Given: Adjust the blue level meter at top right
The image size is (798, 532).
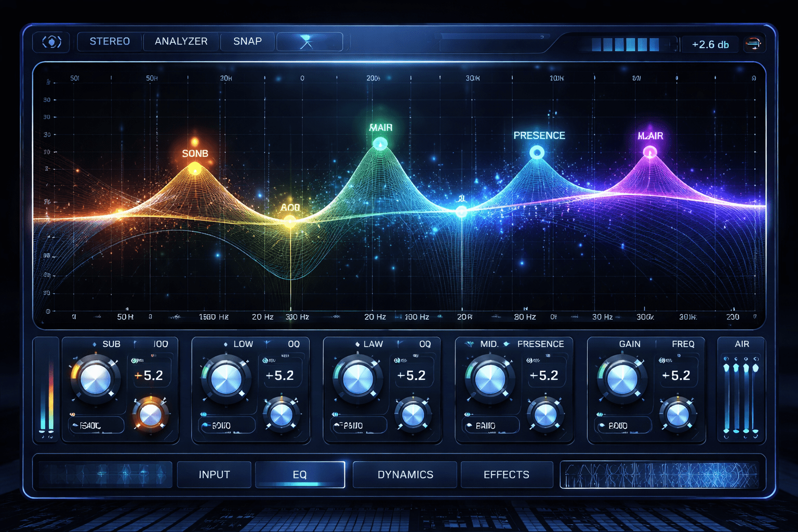Looking at the screenshot, I should [x=623, y=45].
